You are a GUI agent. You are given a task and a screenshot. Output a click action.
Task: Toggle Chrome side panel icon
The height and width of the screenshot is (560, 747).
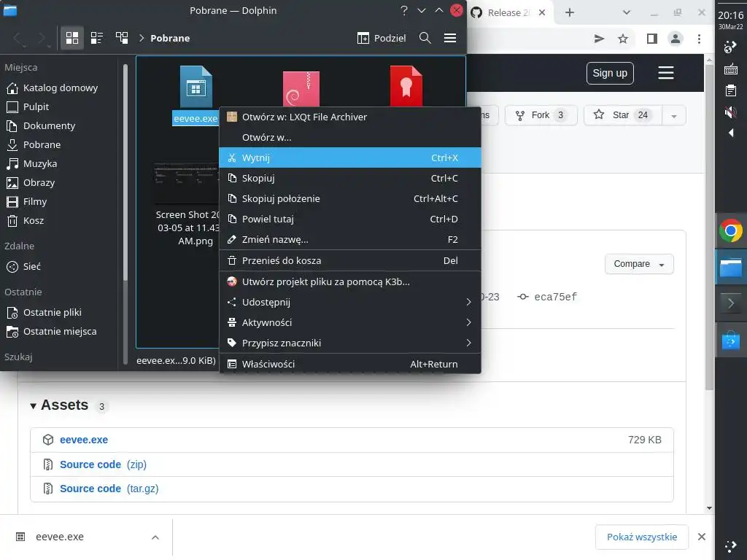pyautogui.click(x=651, y=39)
